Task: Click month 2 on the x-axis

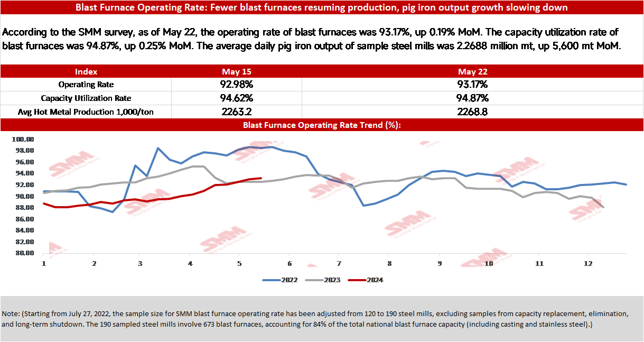Action: pos(94,263)
